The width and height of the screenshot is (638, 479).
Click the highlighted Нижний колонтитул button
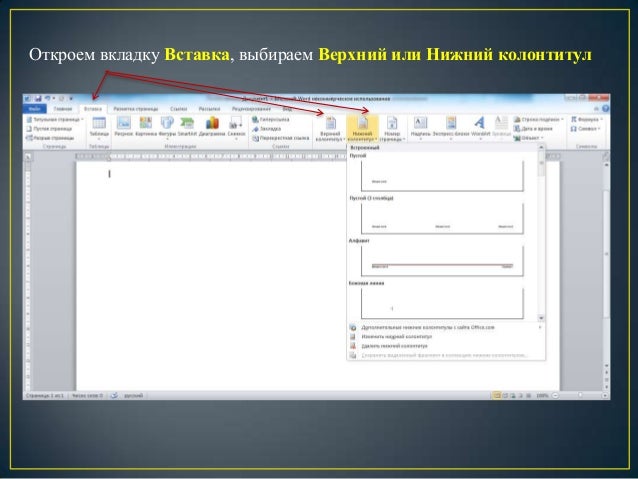coord(362,129)
